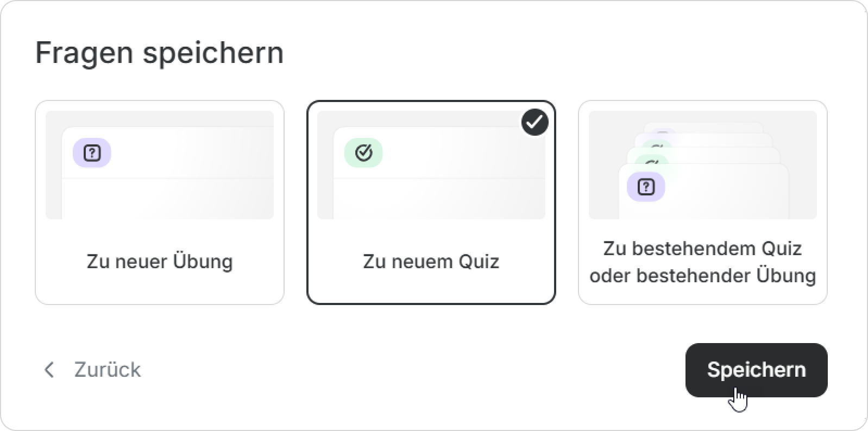
Task: Click purple question mark icon in Übung card
Action: [x=92, y=153]
